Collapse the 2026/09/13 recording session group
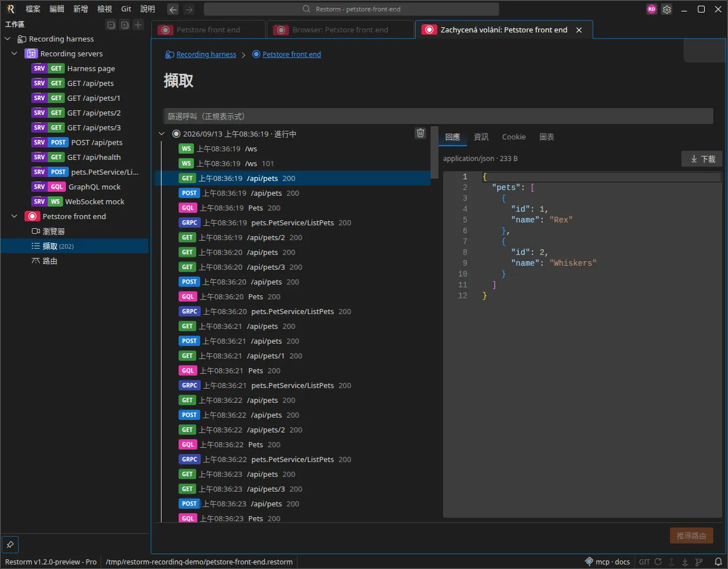Image resolution: width=728 pixels, height=569 pixels. (x=162, y=134)
